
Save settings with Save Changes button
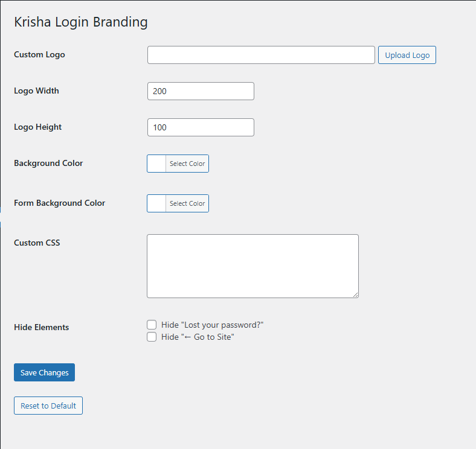(x=44, y=372)
